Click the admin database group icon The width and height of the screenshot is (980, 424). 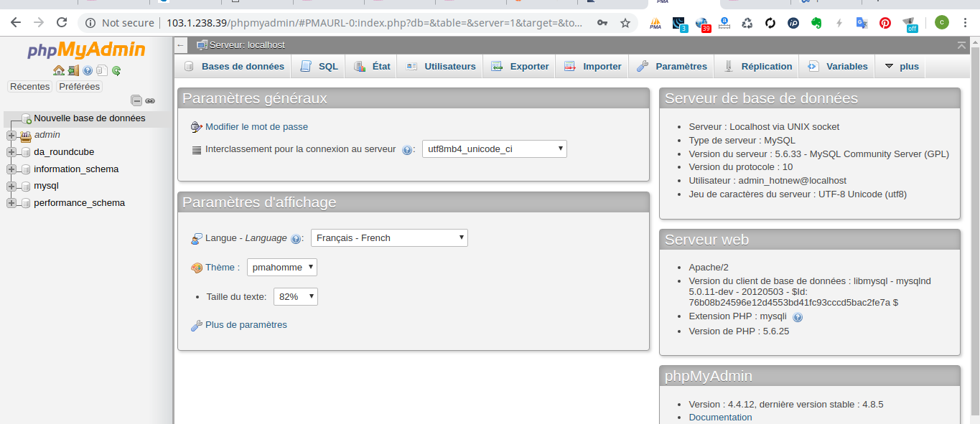26,136
